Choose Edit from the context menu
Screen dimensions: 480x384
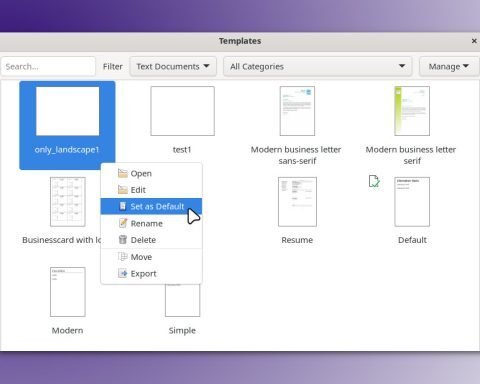151,190
